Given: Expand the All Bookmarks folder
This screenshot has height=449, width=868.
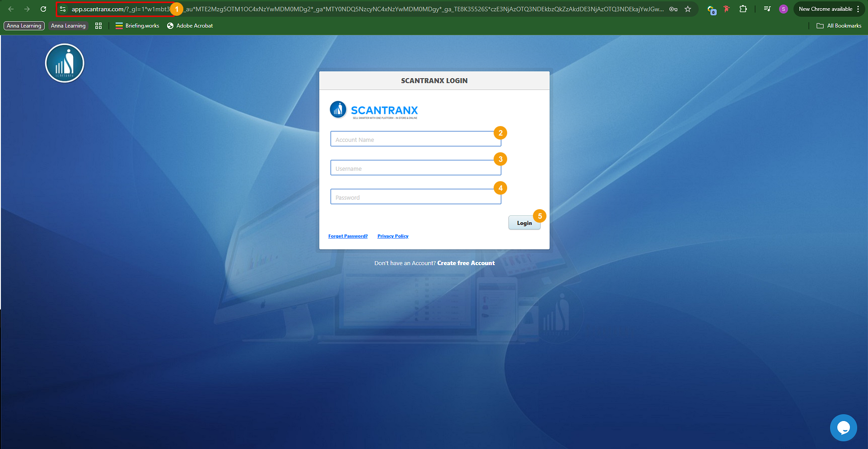Looking at the screenshot, I should [x=839, y=26].
